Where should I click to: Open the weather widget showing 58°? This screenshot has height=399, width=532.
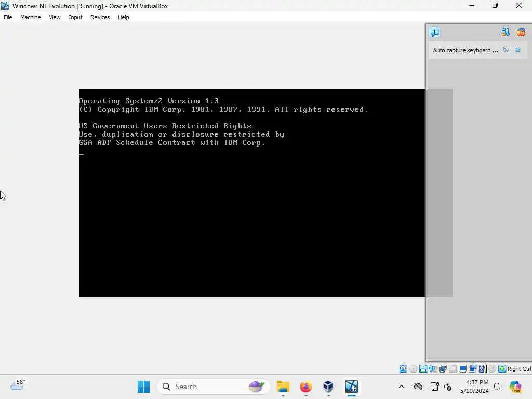click(17, 385)
